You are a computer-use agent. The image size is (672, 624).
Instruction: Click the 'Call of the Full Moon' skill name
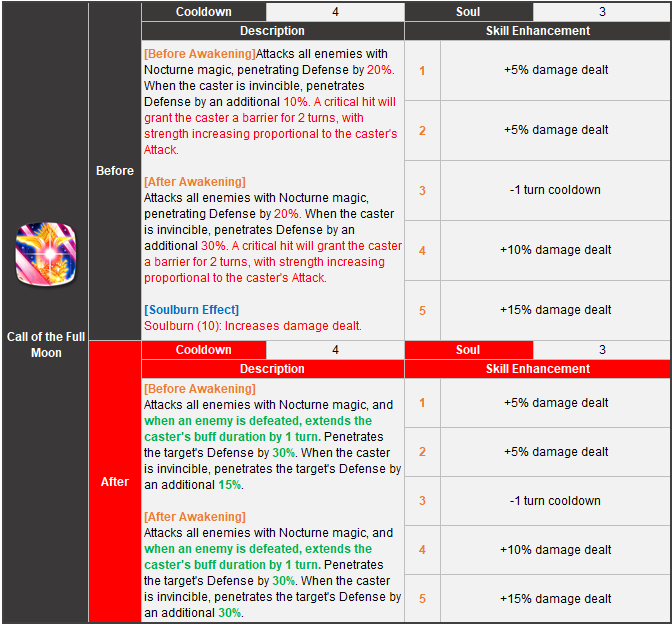coord(46,345)
